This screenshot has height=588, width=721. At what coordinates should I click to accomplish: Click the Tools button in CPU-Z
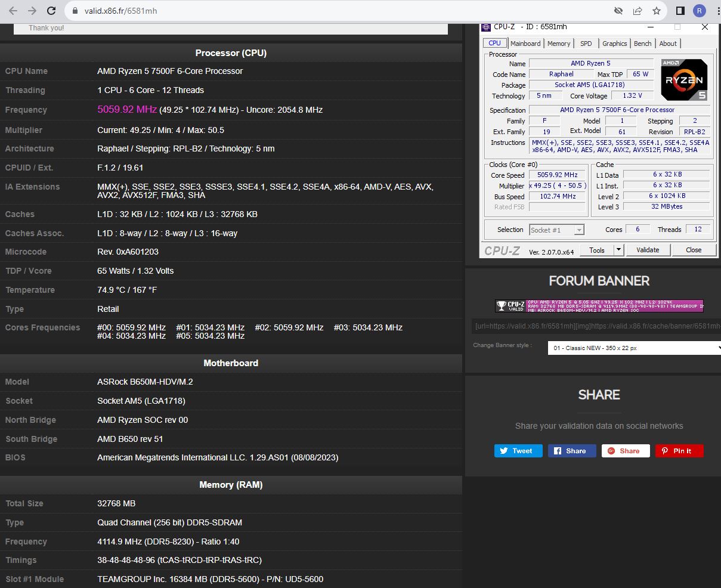[x=597, y=250]
